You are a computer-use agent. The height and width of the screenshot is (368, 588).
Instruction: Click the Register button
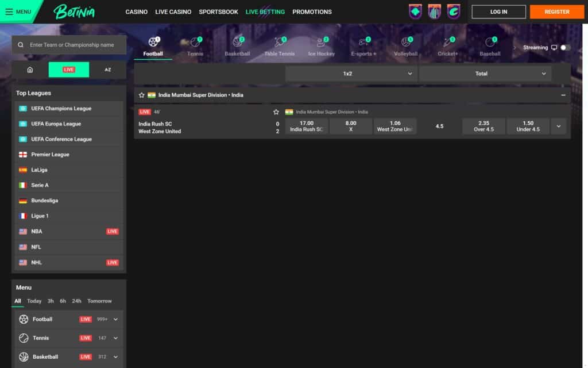pyautogui.click(x=556, y=11)
